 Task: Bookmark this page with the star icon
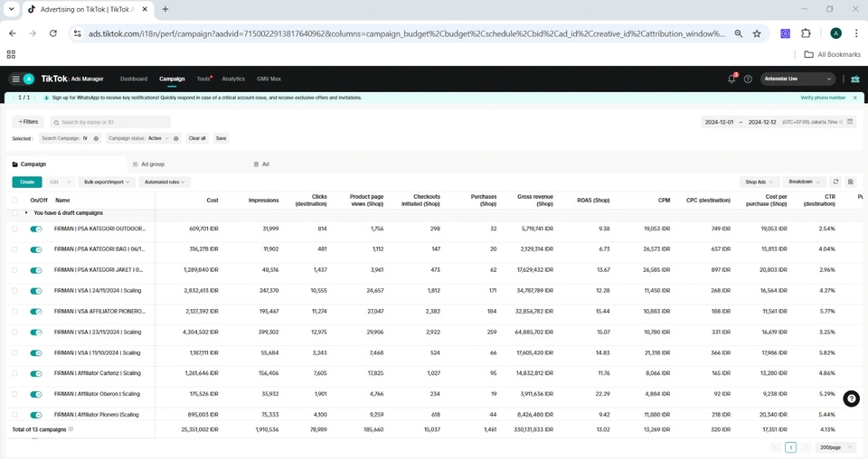[757, 33]
